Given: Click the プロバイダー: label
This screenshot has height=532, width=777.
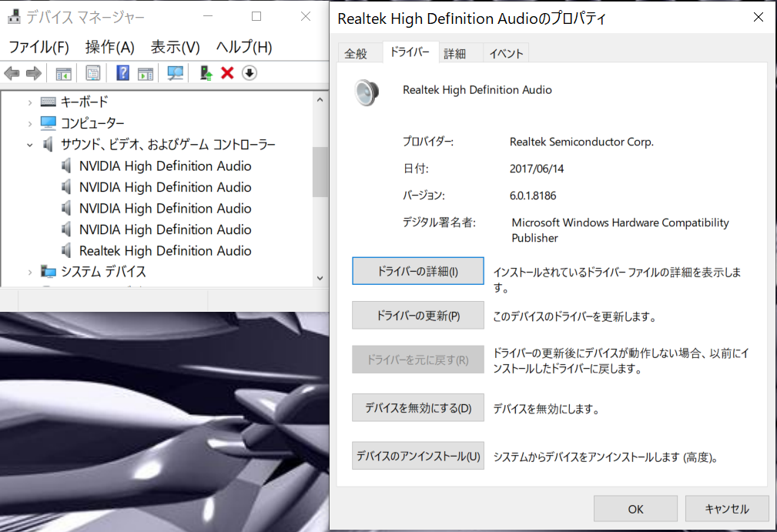Looking at the screenshot, I should tap(428, 142).
